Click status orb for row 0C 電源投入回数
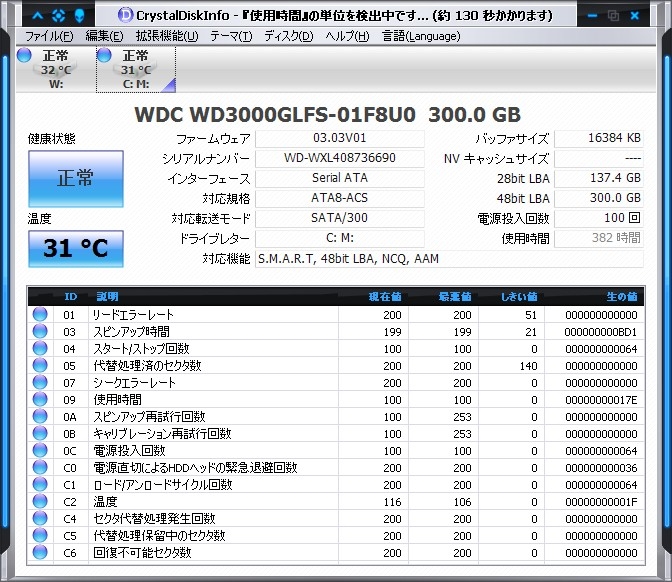 (x=40, y=450)
